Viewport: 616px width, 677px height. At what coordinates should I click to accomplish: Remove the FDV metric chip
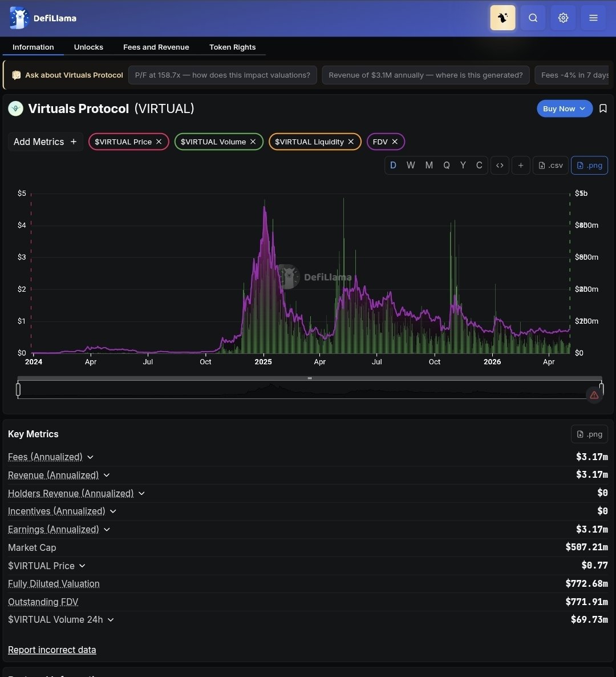pyautogui.click(x=395, y=142)
